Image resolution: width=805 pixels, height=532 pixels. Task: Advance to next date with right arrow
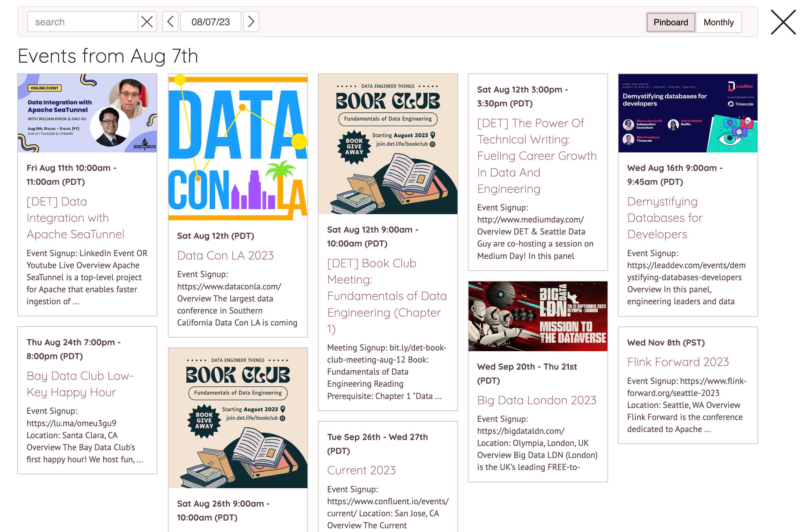click(x=251, y=22)
